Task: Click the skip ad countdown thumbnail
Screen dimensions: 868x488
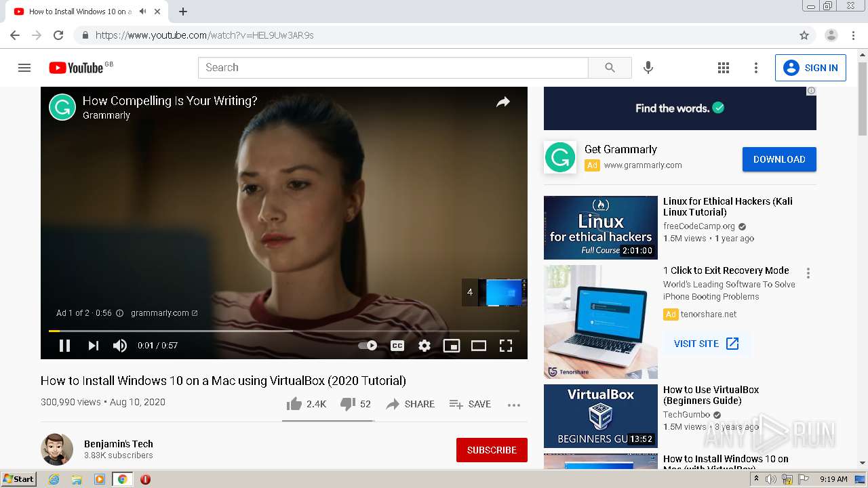Action: coord(494,292)
